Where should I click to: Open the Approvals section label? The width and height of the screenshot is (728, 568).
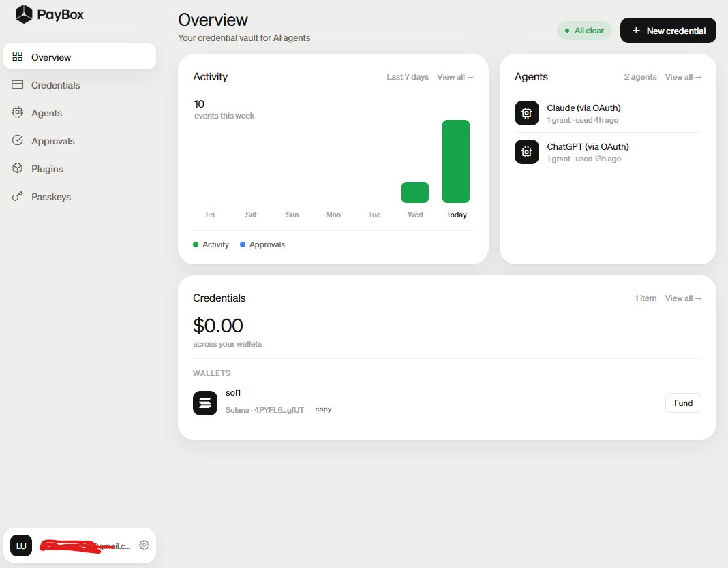pos(53,141)
